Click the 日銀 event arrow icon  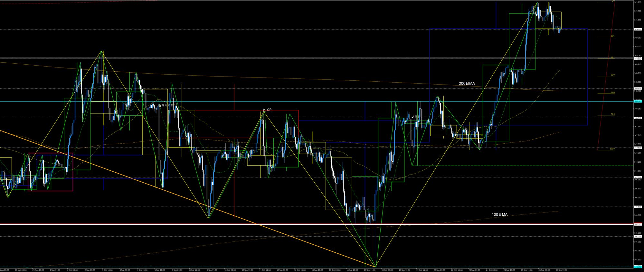point(413,117)
